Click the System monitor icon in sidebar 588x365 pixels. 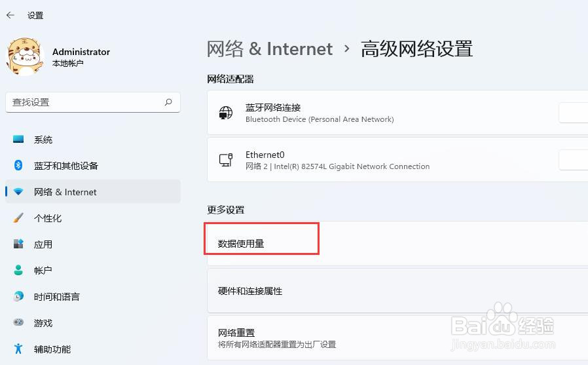18,140
